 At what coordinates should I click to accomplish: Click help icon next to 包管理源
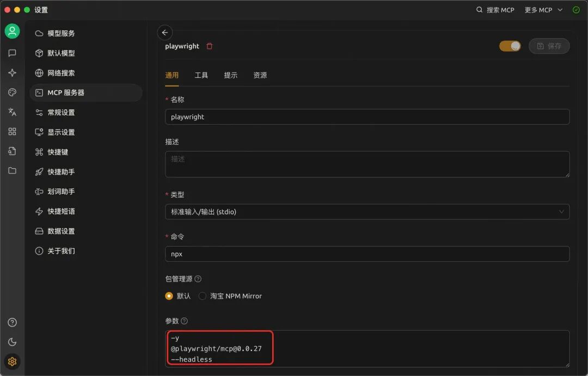[x=198, y=279]
